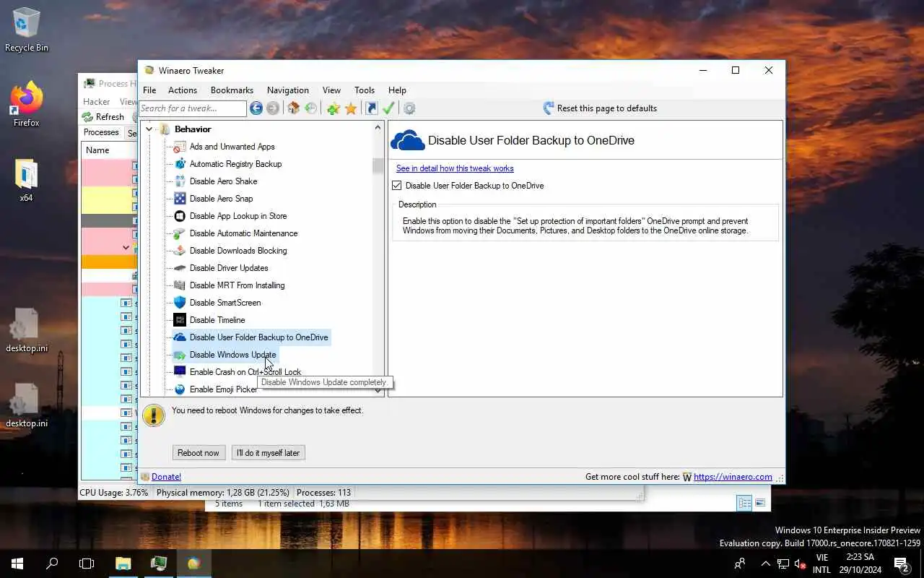Open Disable App Lookup in Store
This screenshot has width=924, height=578.
click(x=237, y=216)
